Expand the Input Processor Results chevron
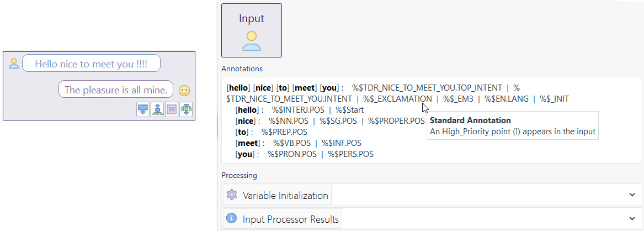 pos(632,219)
